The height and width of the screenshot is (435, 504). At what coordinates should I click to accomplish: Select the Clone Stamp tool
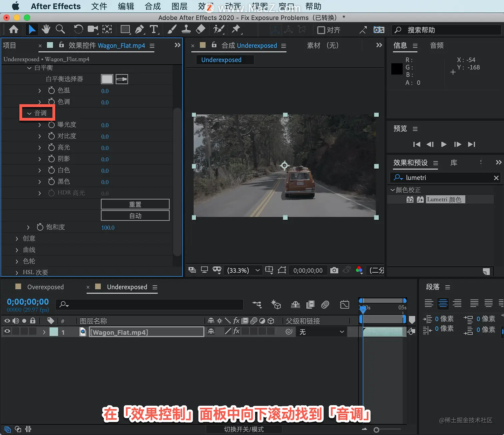[x=186, y=29]
